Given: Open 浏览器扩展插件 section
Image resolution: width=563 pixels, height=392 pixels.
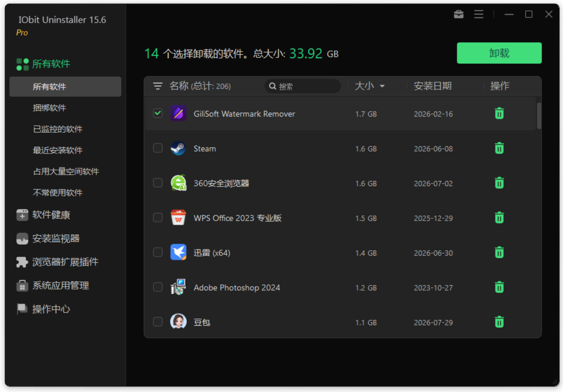Looking at the screenshot, I should pos(57,262).
